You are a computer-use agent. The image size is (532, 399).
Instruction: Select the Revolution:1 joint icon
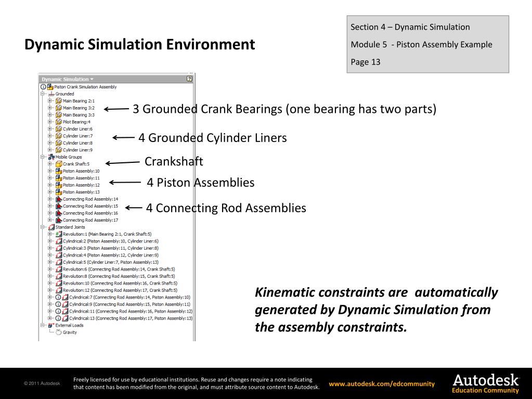59,234
